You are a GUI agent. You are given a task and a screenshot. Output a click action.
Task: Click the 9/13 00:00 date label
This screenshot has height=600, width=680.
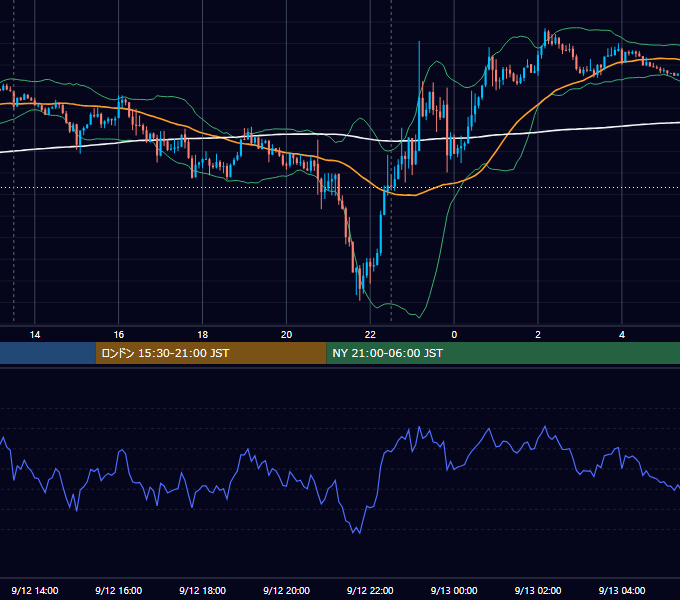pos(454,590)
